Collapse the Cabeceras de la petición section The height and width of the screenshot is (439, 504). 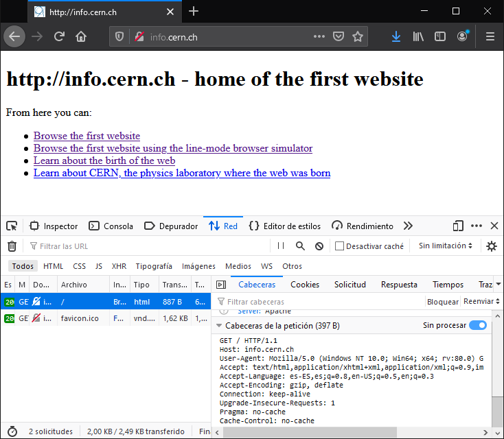click(220, 326)
